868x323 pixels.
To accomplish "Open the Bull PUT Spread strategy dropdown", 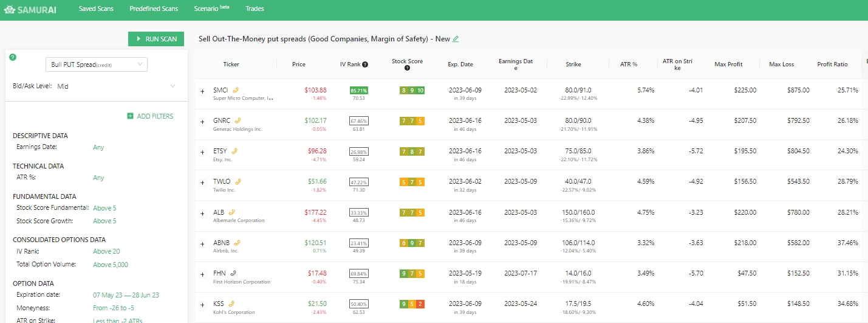I will click(x=97, y=64).
